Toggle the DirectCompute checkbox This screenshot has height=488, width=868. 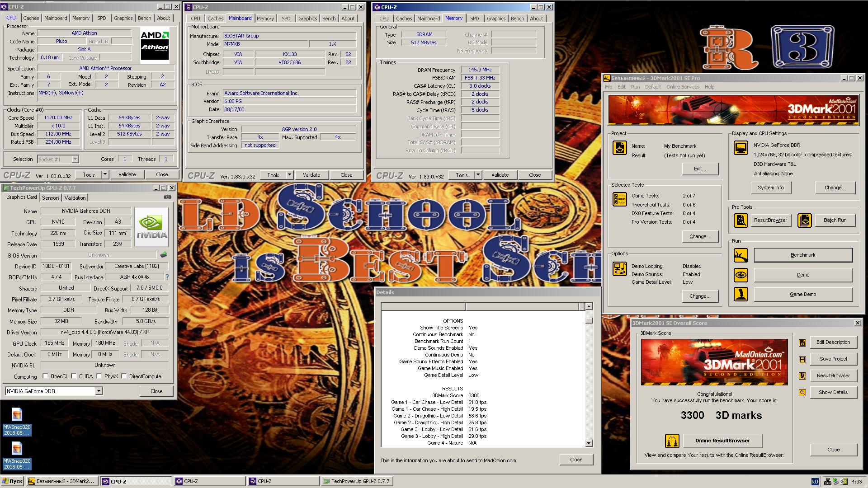[124, 376]
